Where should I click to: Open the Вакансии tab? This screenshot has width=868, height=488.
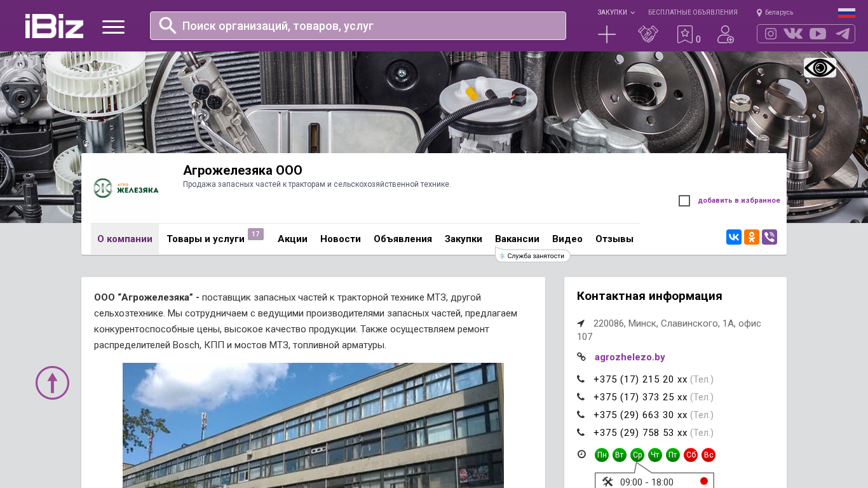coord(517,239)
